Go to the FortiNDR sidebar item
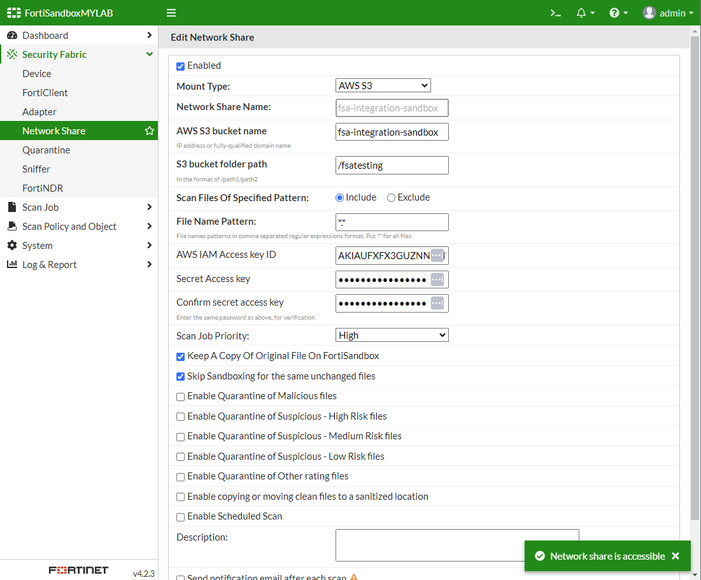 [43, 188]
